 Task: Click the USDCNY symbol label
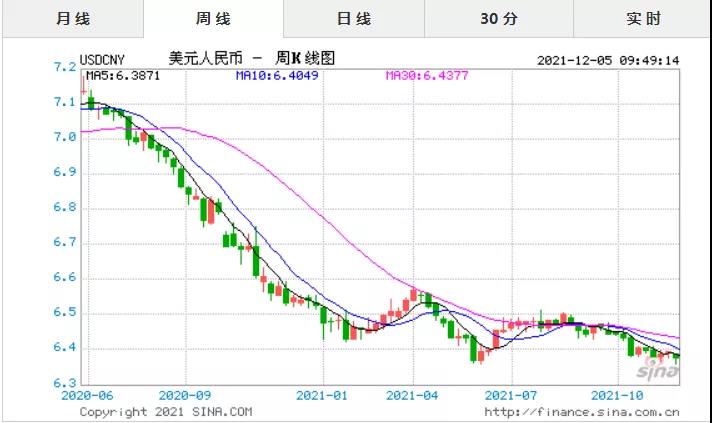(x=106, y=59)
